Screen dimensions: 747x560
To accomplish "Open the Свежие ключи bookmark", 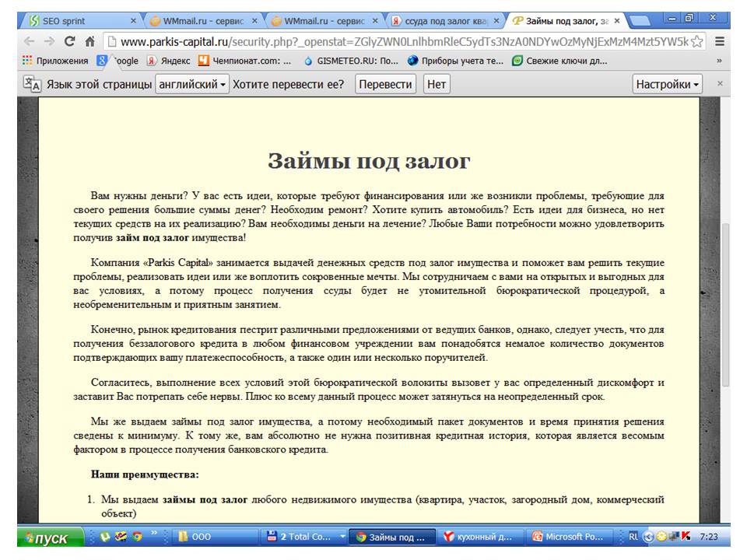I will point(559,61).
